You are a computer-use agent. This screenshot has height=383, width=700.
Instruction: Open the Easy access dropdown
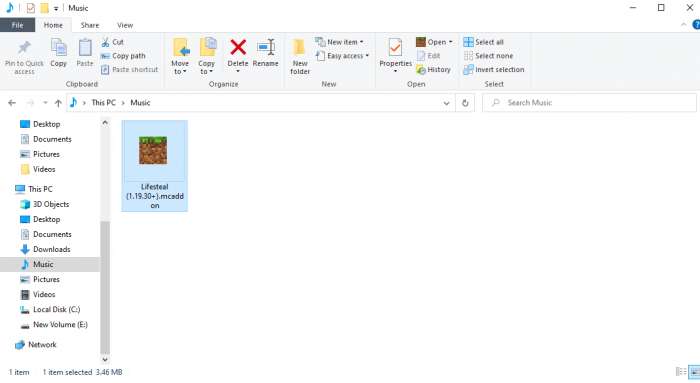click(x=342, y=56)
